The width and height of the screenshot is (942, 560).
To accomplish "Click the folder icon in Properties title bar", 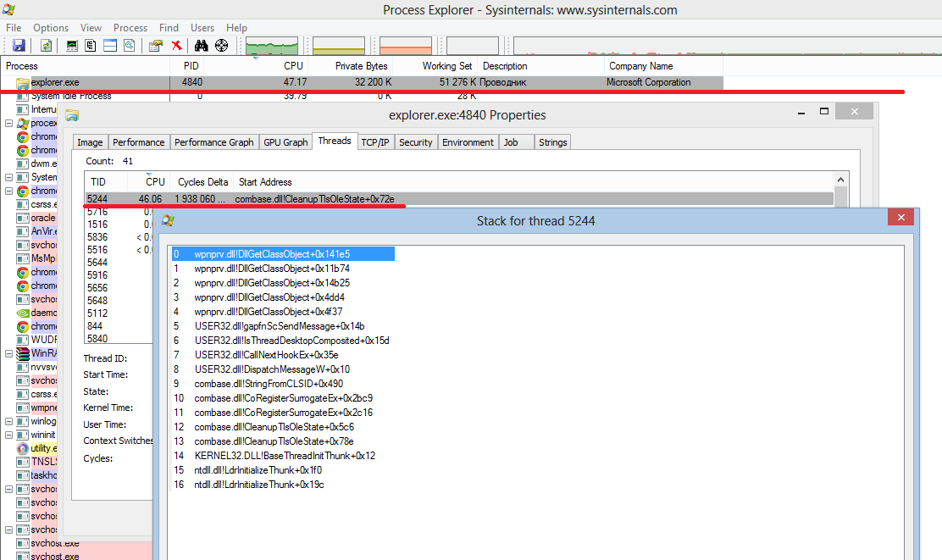I will 72,115.
